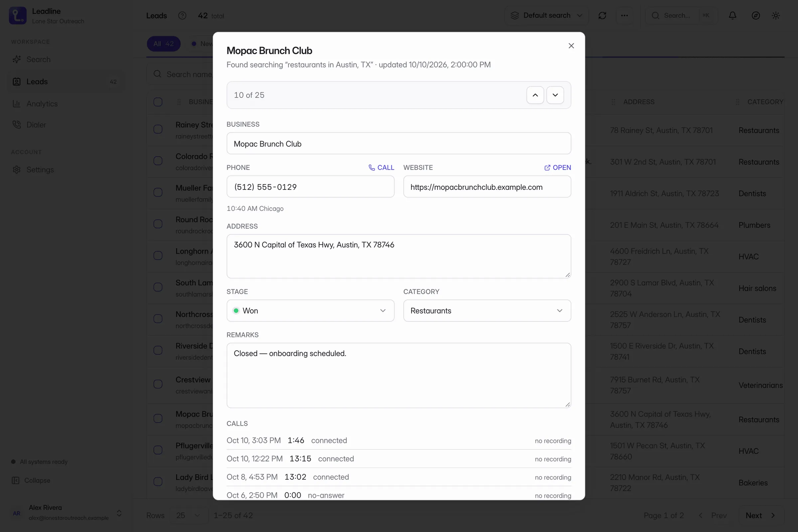Click the Next page button

(761, 515)
